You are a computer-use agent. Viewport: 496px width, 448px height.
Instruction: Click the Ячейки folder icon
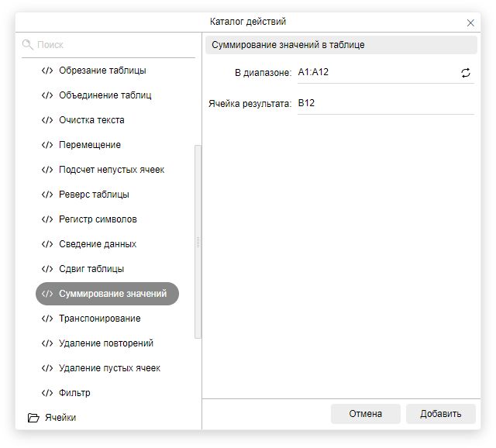pos(33,418)
